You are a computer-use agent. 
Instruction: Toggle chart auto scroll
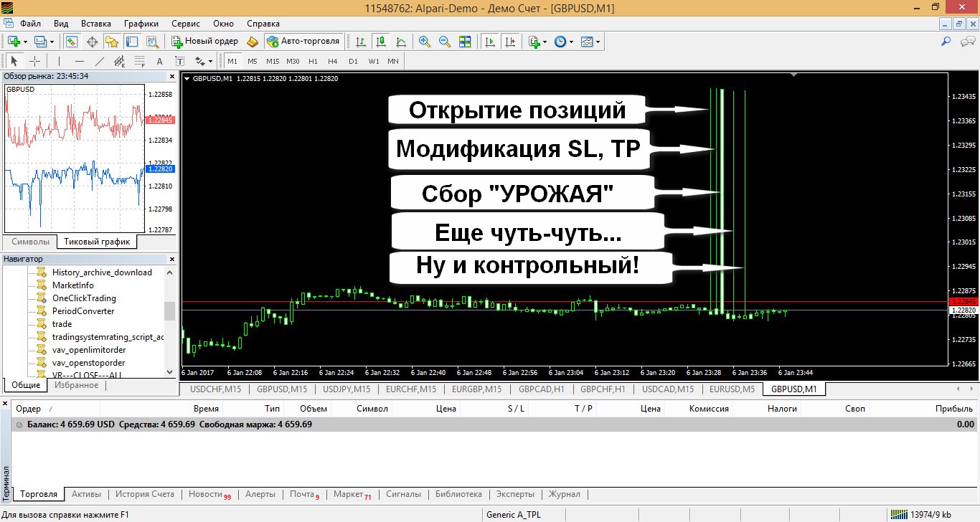[x=490, y=42]
